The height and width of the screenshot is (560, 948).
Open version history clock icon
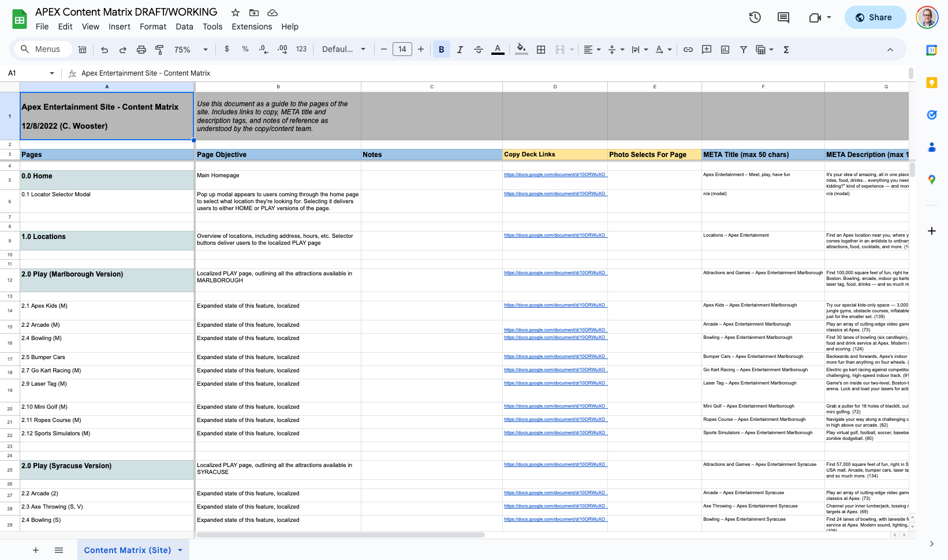pyautogui.click(x=755, y=17)
